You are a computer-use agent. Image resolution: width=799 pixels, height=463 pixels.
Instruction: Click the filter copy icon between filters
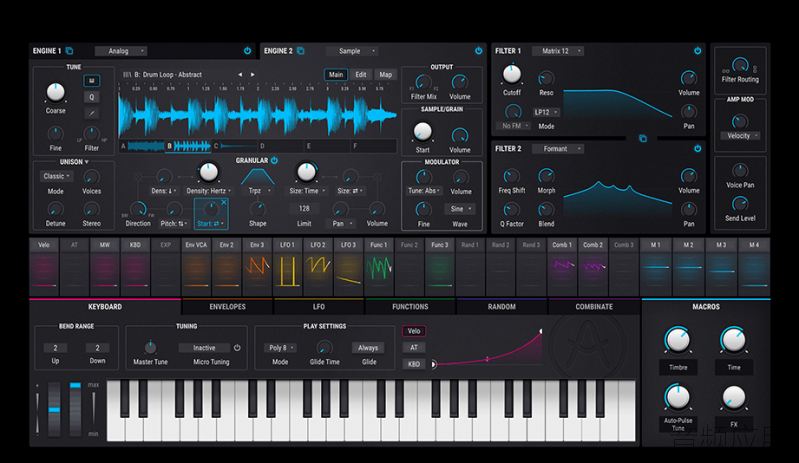click(643, 138)
